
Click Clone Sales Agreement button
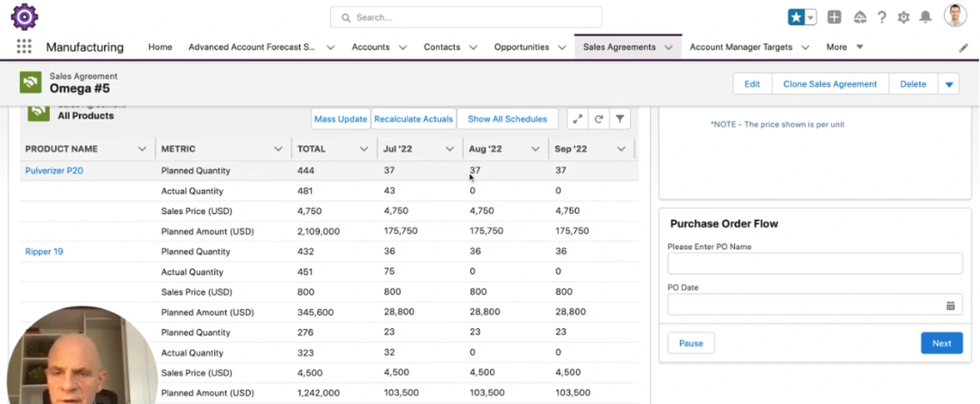[x=830, y=84]
